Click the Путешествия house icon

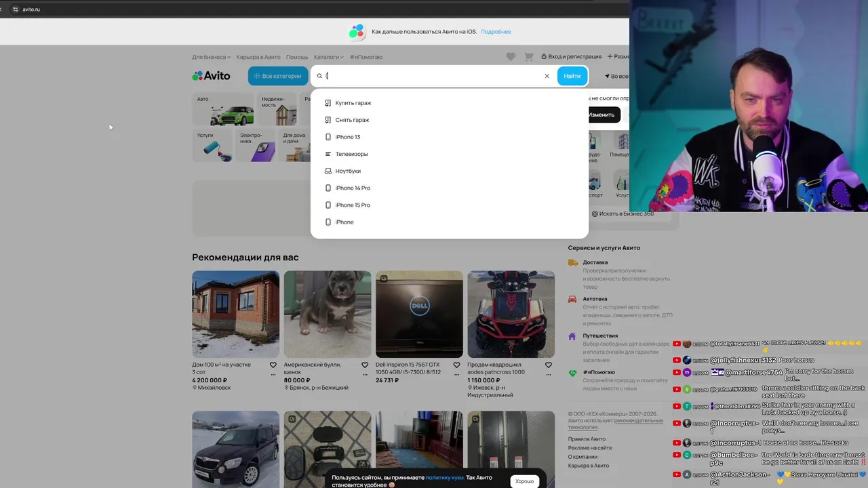[573, 336]
